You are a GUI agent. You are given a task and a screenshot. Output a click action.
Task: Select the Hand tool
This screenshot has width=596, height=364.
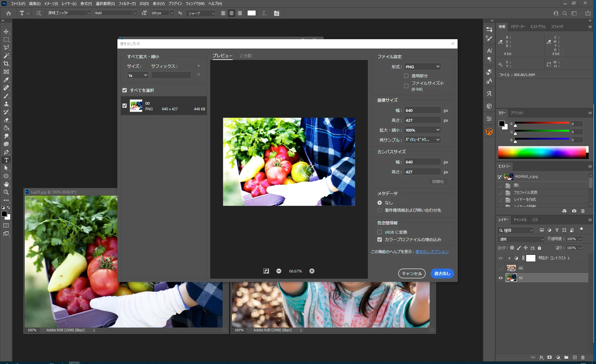[6, 184]
